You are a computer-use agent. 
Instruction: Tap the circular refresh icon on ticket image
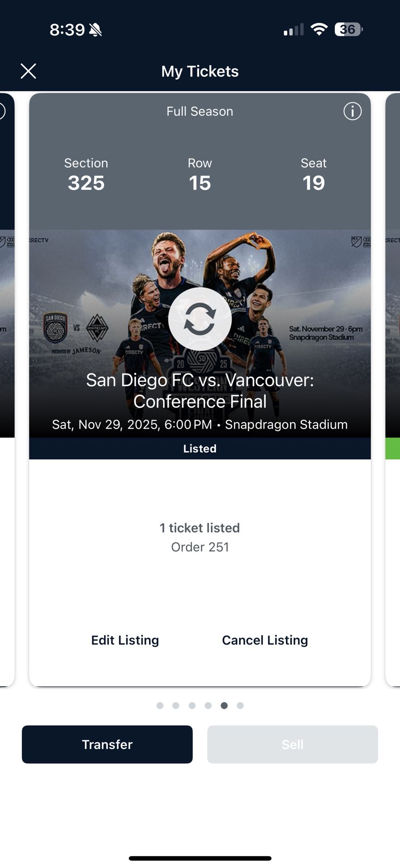[x=200, y=319]
